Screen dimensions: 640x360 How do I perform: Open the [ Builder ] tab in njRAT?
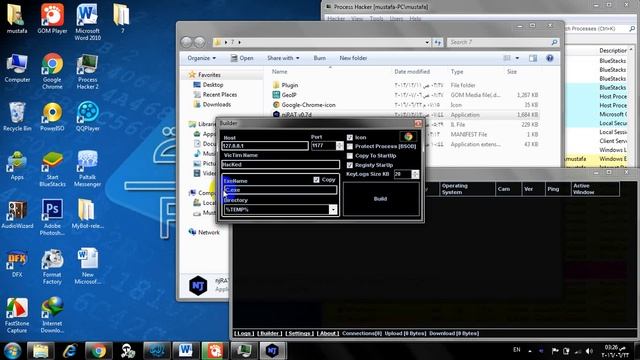pos(269,333)
